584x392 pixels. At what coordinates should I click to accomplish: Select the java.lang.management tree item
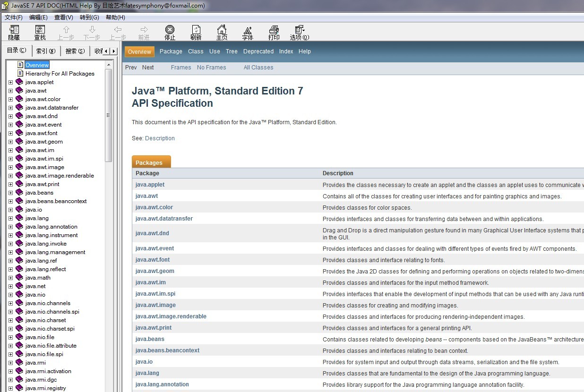click(55, 252)
